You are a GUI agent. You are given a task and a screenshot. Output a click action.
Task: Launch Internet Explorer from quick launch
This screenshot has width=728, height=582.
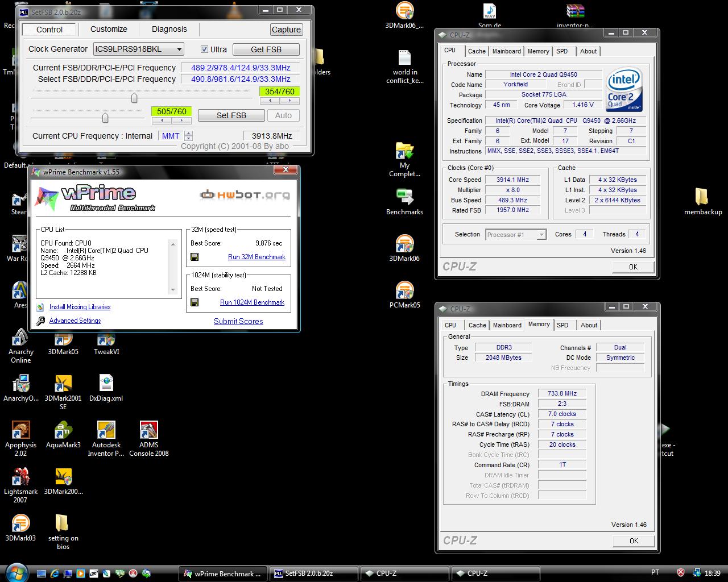(55, 573)
